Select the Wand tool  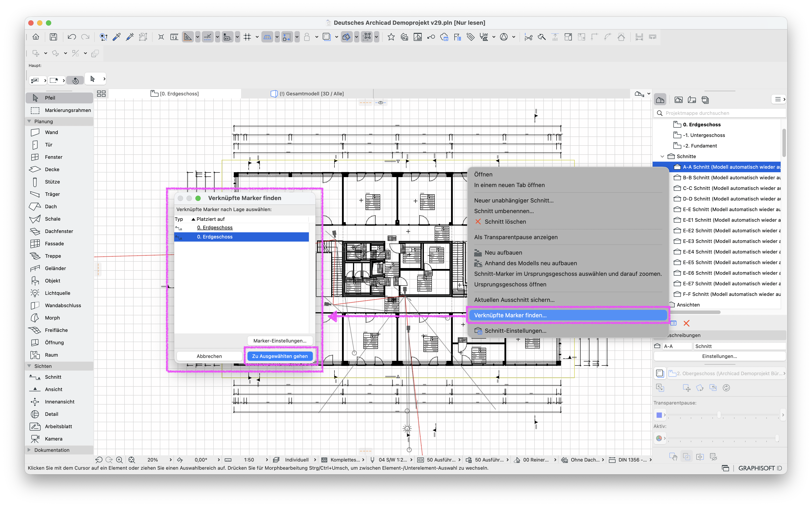[x=60, y=132]
